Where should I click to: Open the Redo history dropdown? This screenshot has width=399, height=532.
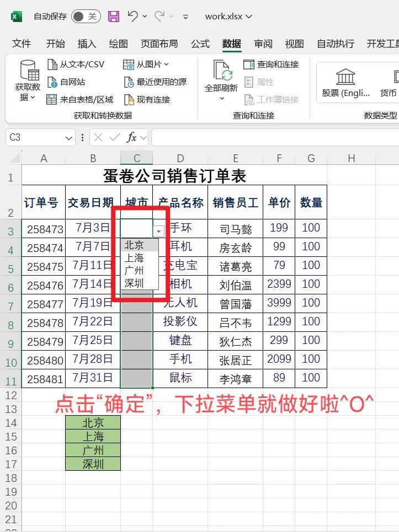tap(172, 17)
